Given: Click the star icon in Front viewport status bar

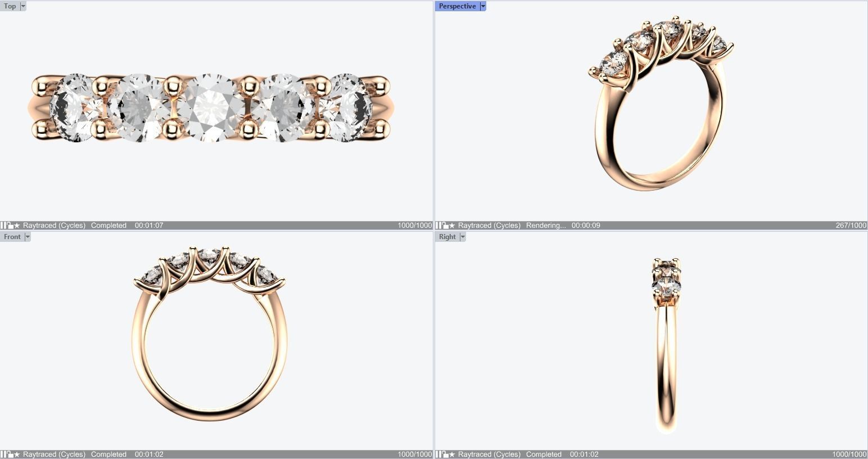Looking at the screenshot, I should 17,454.
